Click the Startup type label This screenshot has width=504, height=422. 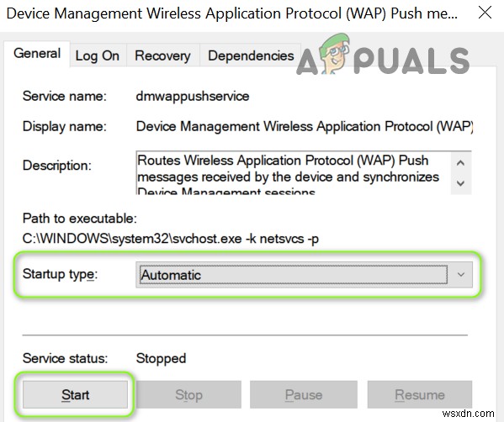60,274
